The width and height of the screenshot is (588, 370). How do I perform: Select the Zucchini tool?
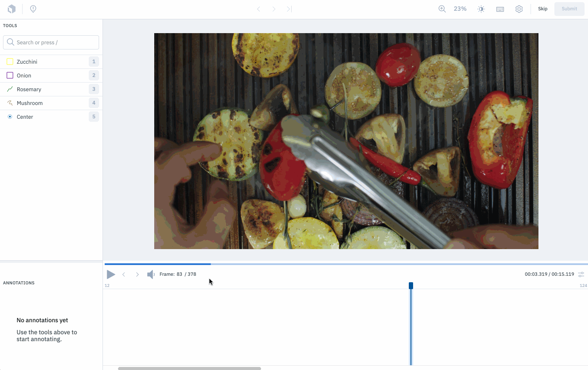[x=51, y=62]
